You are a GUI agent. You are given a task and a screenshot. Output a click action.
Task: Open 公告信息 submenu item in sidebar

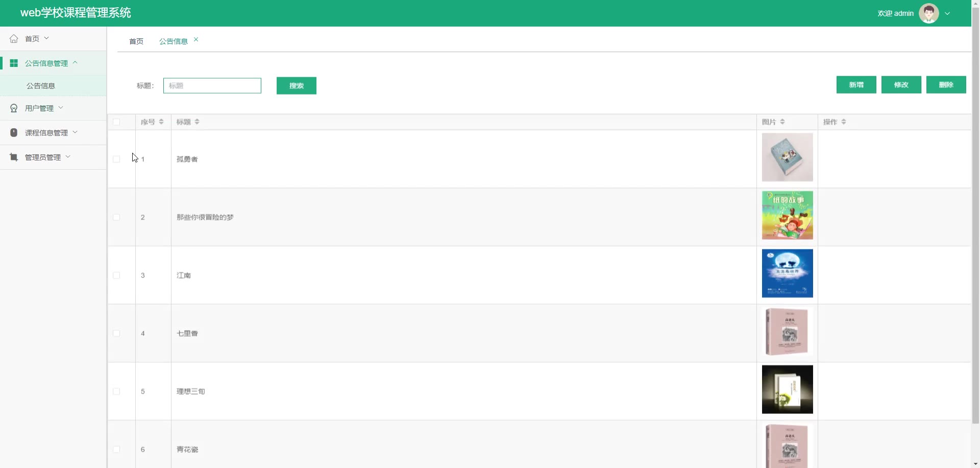click(x=53, y=86)
